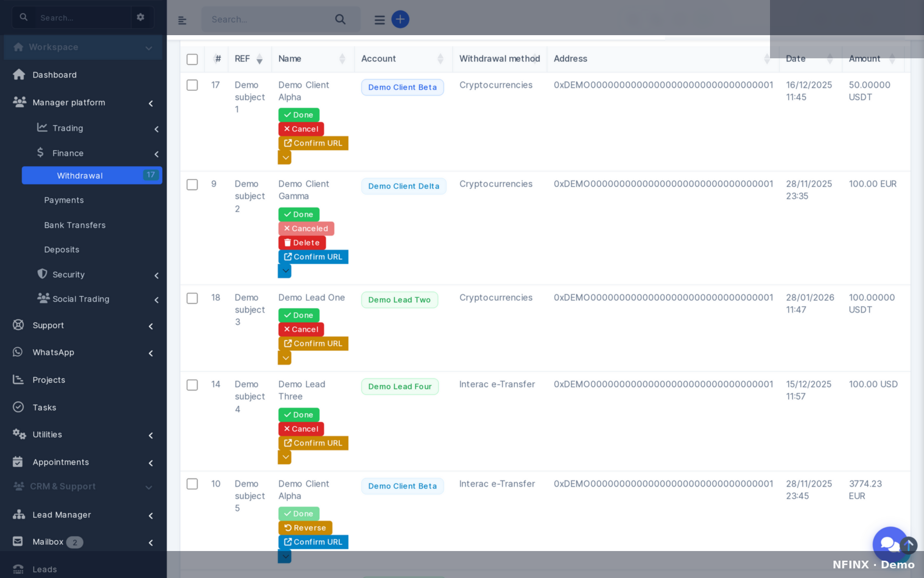
Task: Sort by Name column arrows
Action: [342, 59]
